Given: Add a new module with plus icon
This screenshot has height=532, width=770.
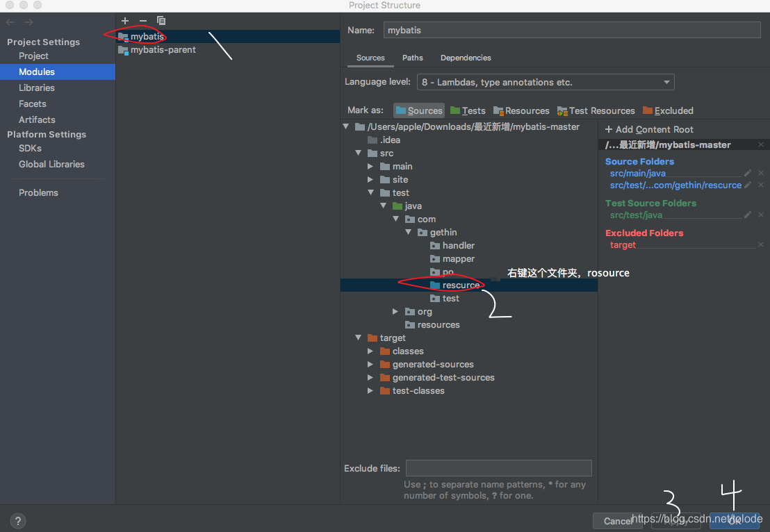Looking at the screenshot, I should [124, 21].
